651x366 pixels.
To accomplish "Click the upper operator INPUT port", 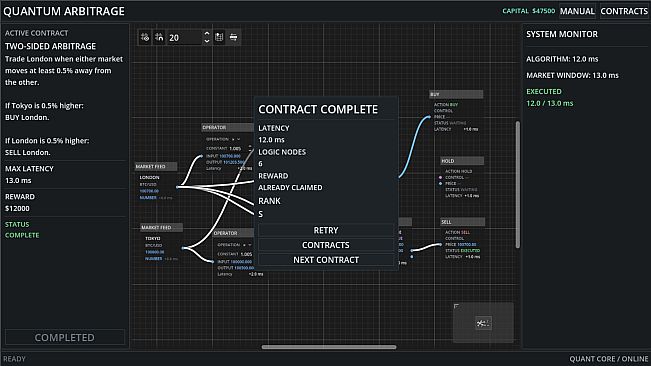I will [x=202, y=156].
